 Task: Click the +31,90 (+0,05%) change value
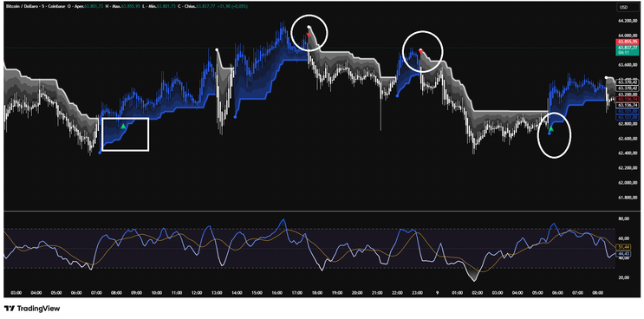[231, 7]
